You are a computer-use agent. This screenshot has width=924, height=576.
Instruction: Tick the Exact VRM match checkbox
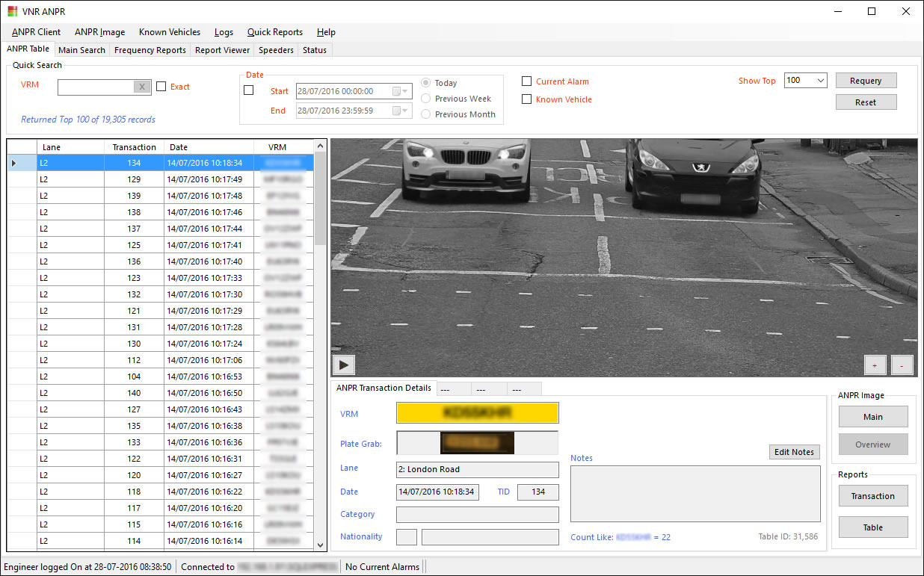point(161,87)
